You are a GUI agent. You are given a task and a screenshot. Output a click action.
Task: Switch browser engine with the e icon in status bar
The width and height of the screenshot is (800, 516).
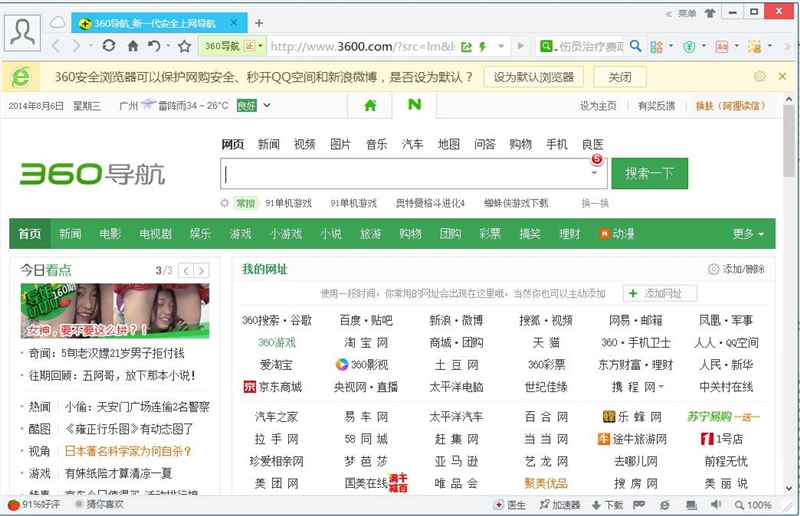(664, 505)
